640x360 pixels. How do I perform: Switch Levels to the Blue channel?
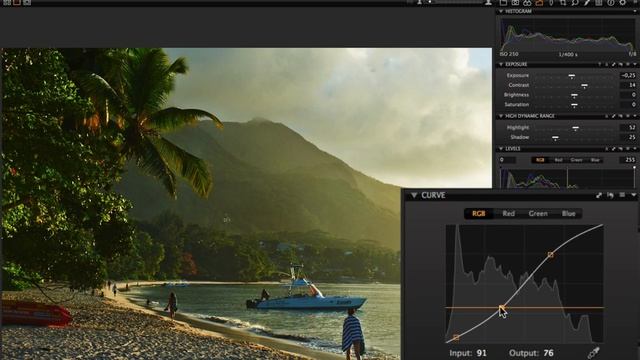[x=595, y=160]
